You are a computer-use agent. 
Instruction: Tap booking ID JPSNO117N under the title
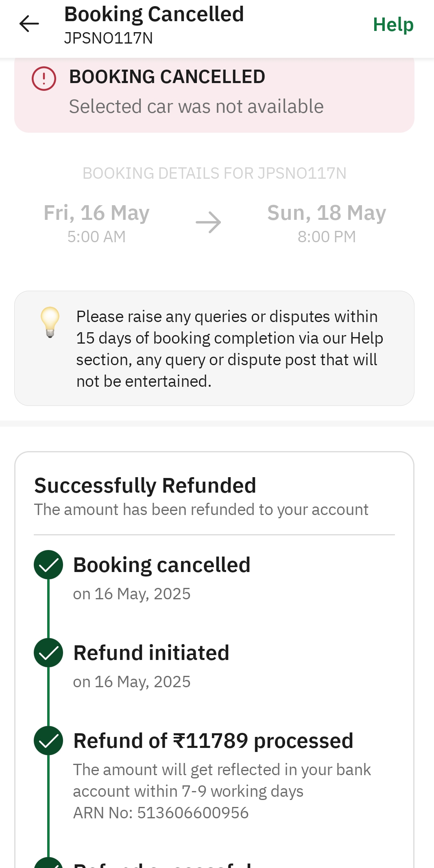tap(109, 38)
